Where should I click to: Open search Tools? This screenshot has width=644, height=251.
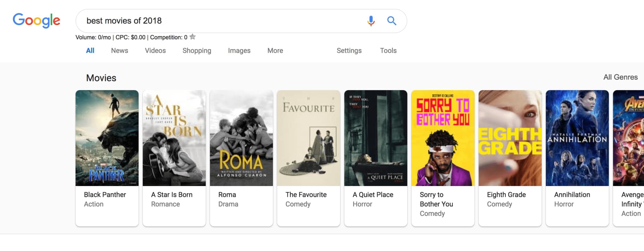point(388,51)
